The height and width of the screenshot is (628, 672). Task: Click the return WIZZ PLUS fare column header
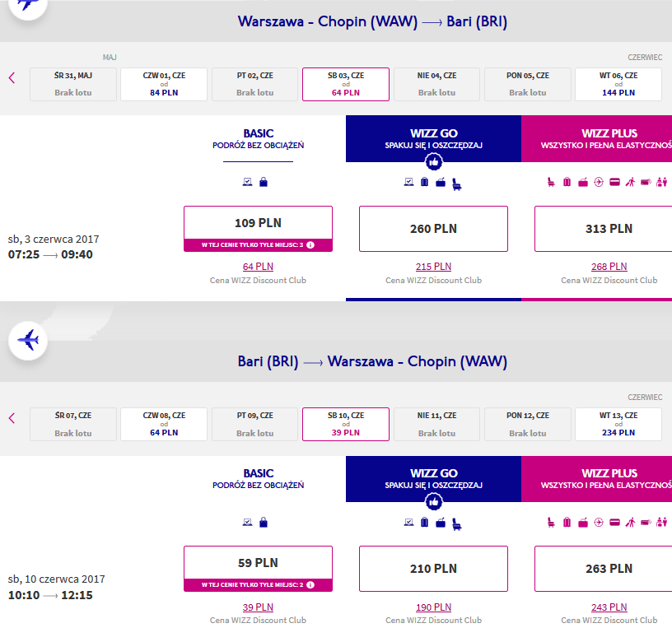click(x=596, y=479)
